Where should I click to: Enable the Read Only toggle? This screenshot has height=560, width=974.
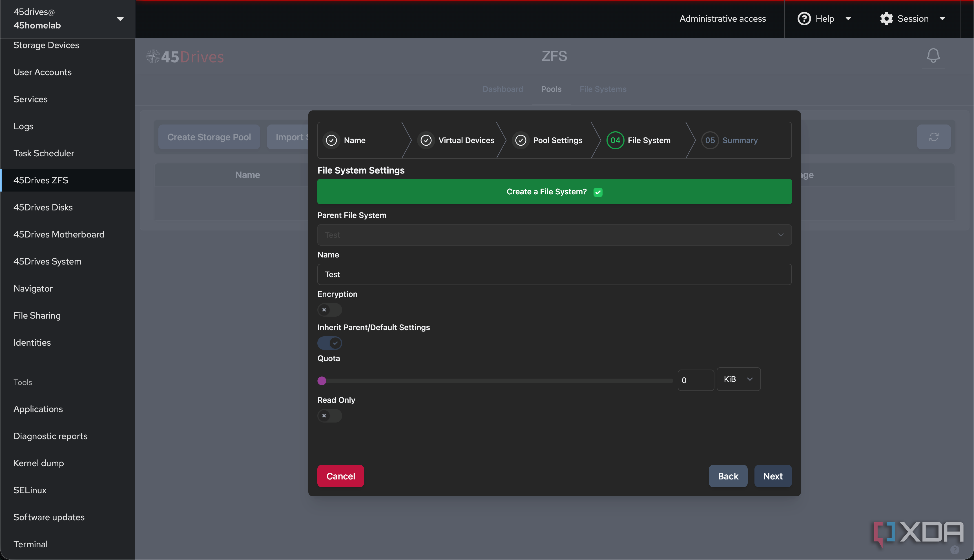coord(330,416)
